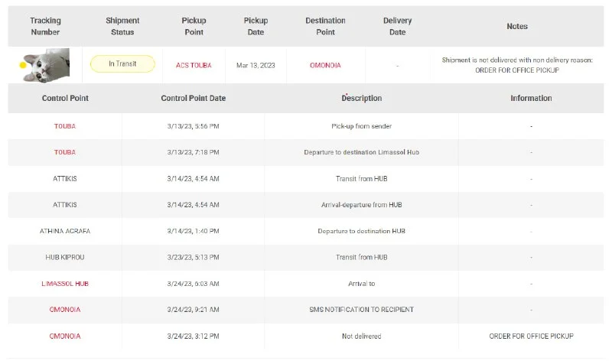
Task: Open OMONOIA link in Not delivered row
Action: (x=65, y=336)
